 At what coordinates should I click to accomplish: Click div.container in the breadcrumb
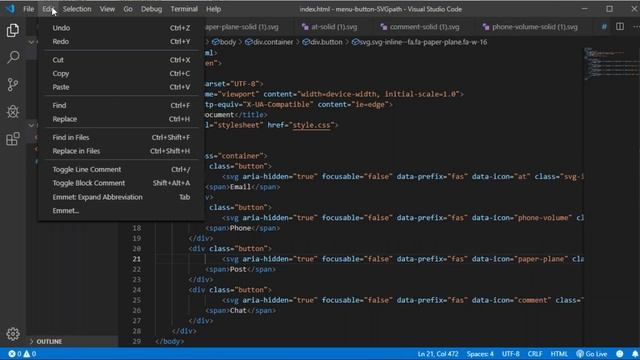(x=269, y=42)
